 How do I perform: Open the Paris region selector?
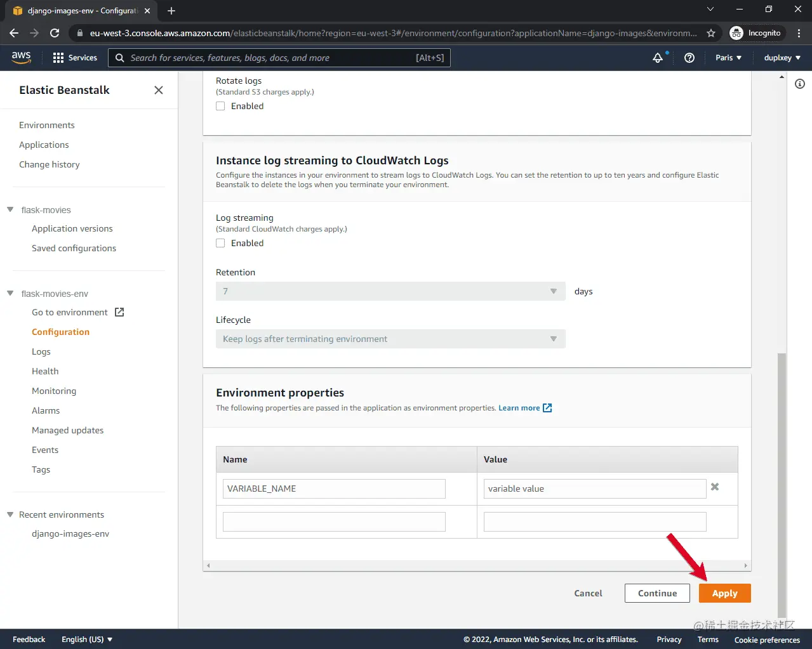tap(728, 57)
